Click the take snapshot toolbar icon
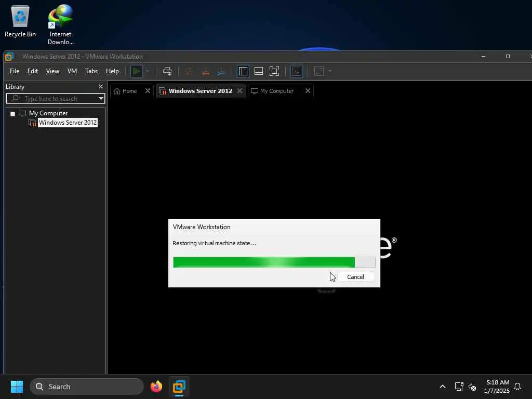Image resolution: width=532 pixels, height=399 pixels. [189, 71]
